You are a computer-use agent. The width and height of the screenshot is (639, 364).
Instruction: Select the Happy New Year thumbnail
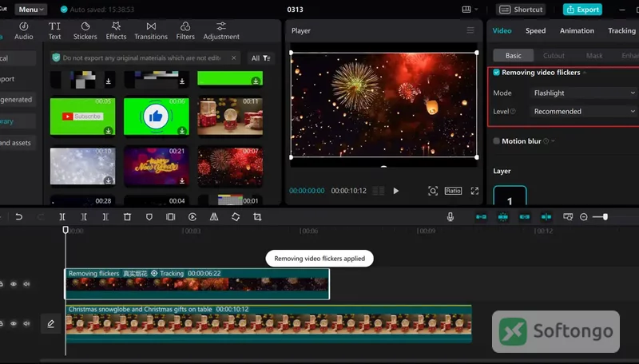coord(157,166)
